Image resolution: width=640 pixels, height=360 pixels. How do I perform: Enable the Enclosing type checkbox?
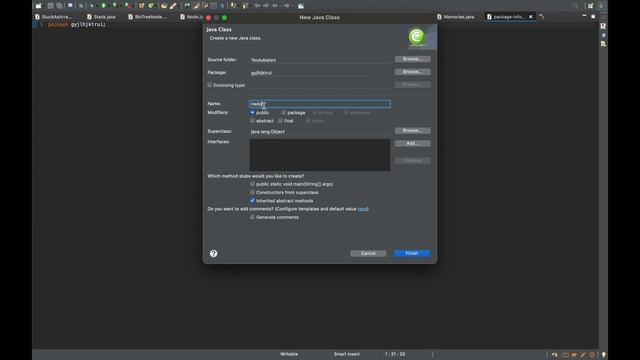pos(210,85)
